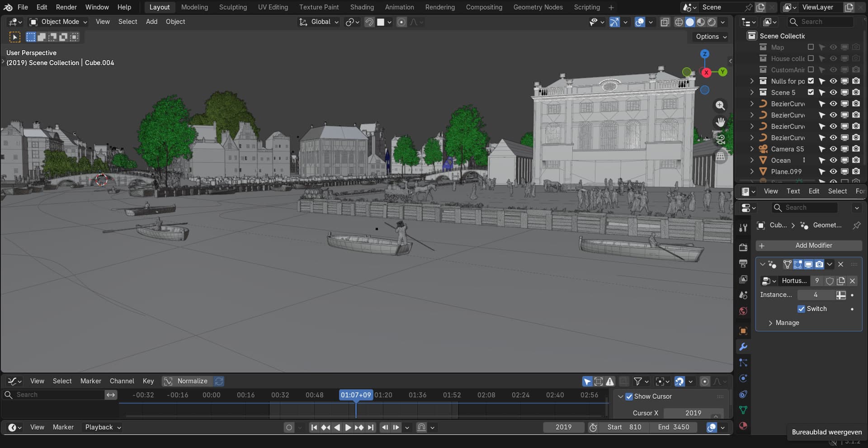Toggle exclude checkbox for Nulls for po collection

811,81
